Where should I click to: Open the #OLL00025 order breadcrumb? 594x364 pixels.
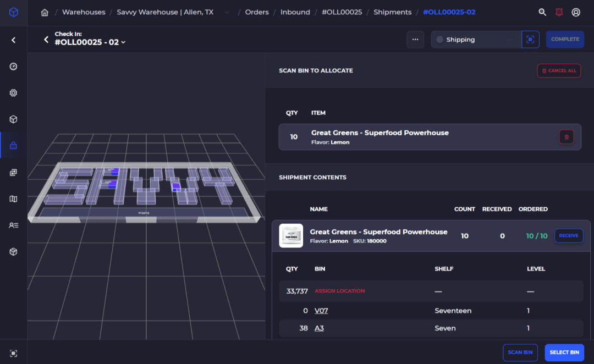(x=342, y=12)
